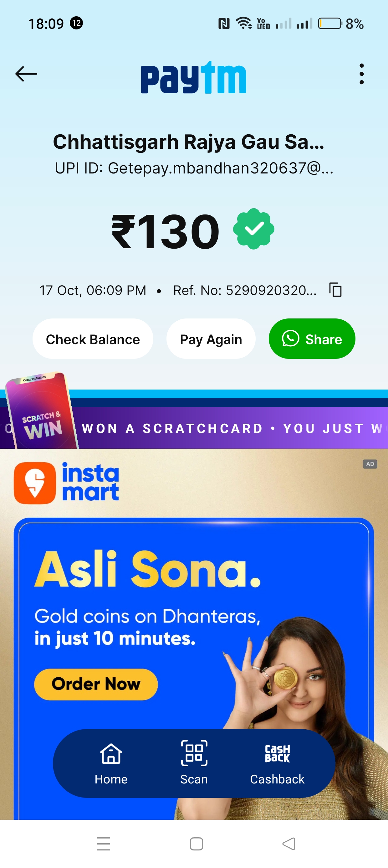
Task: Open the three-dot overflow menu
Action: click(x=361, y=74)
